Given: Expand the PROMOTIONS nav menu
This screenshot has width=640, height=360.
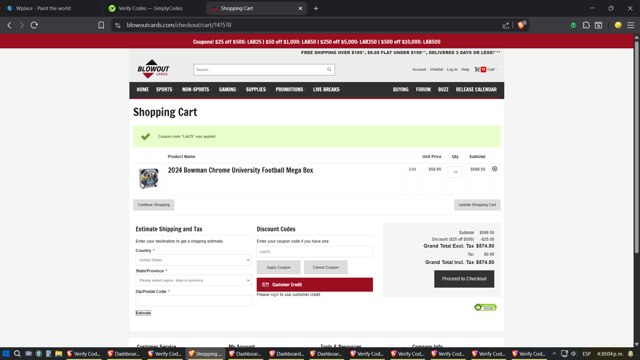Looking at the screenshot, I should (x=290, y=89).
